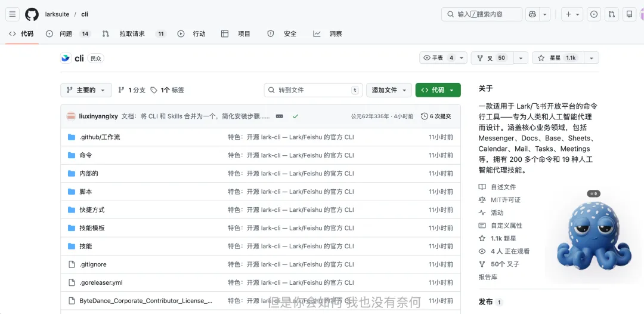This screenshot has width=644, height=314.
Task: Go to the larksuite owner link
Action: tap(57, 14)
